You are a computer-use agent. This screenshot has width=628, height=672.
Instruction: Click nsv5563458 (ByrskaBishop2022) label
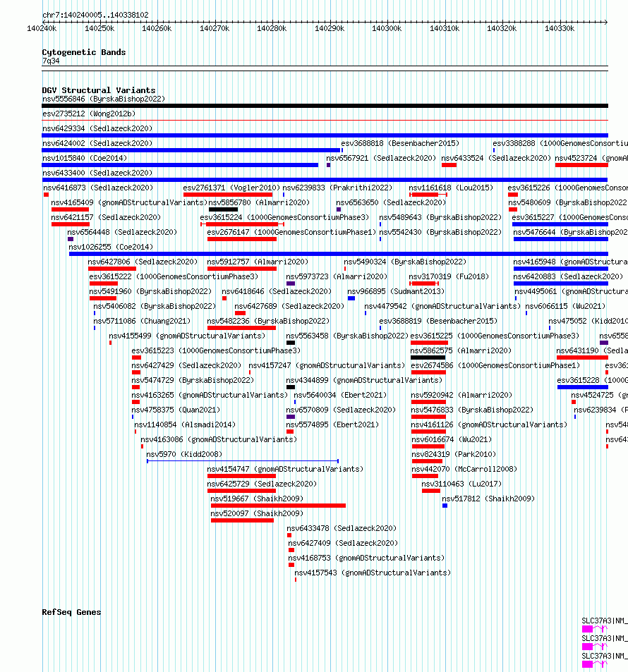click(x=347, y=336)
